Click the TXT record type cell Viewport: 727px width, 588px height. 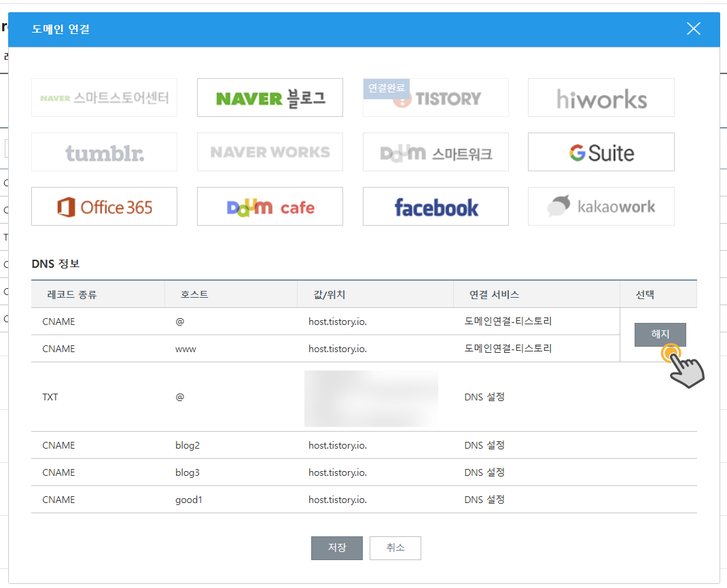pos(50,398)
